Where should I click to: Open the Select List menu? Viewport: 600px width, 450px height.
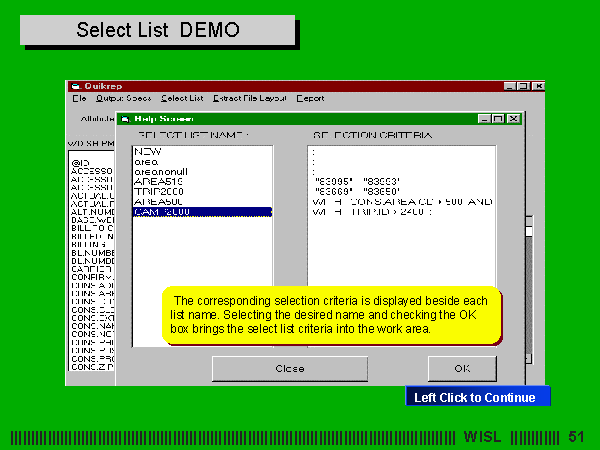(x=182, y=98)
